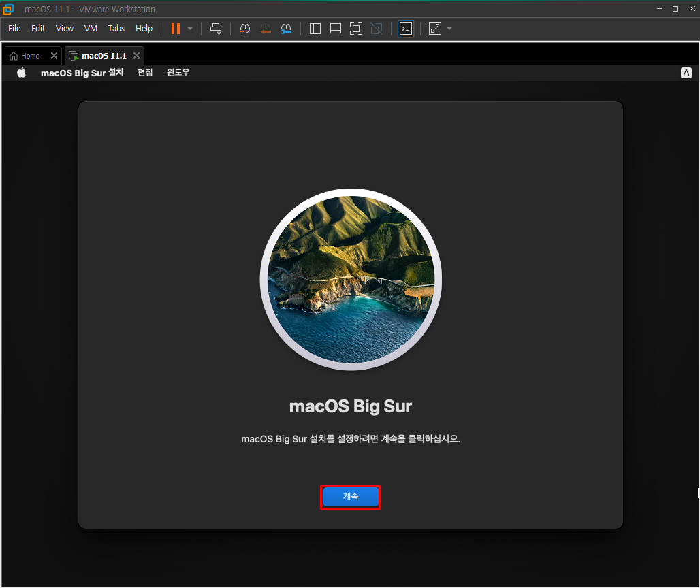Click the Unity mode icon

(x=377, y=29)
